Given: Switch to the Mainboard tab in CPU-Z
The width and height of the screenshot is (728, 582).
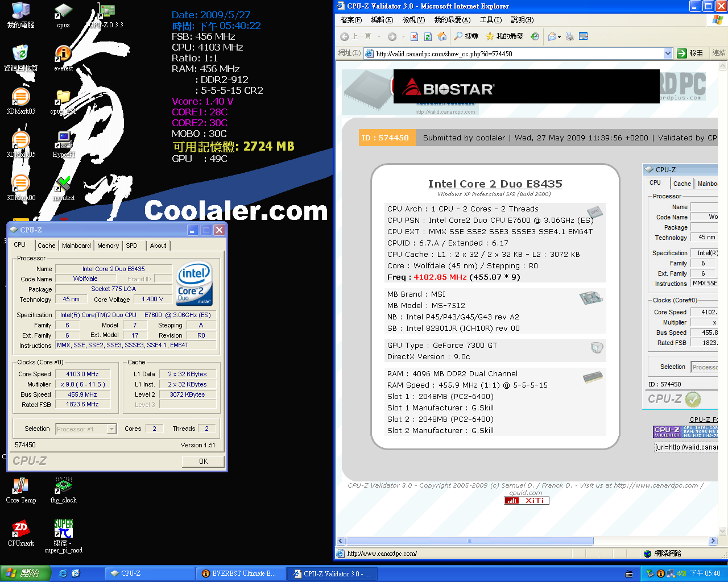Looking at the screenshot, I should coord(76,246).
